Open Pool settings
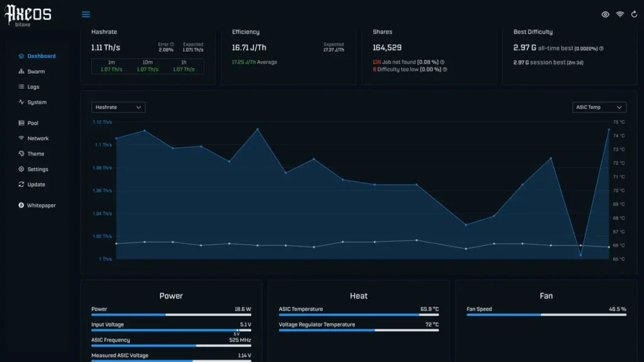 tap(33, 123)
